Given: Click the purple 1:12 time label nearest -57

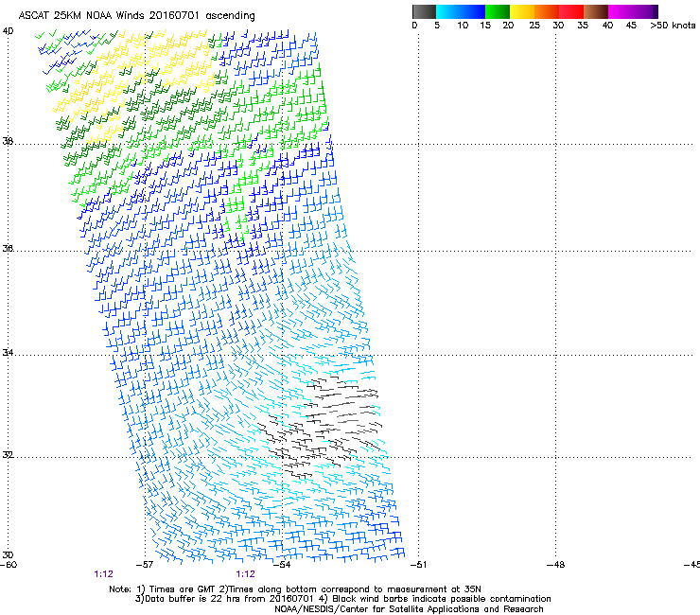Looking at the screenshot, I should coord(103,574).
